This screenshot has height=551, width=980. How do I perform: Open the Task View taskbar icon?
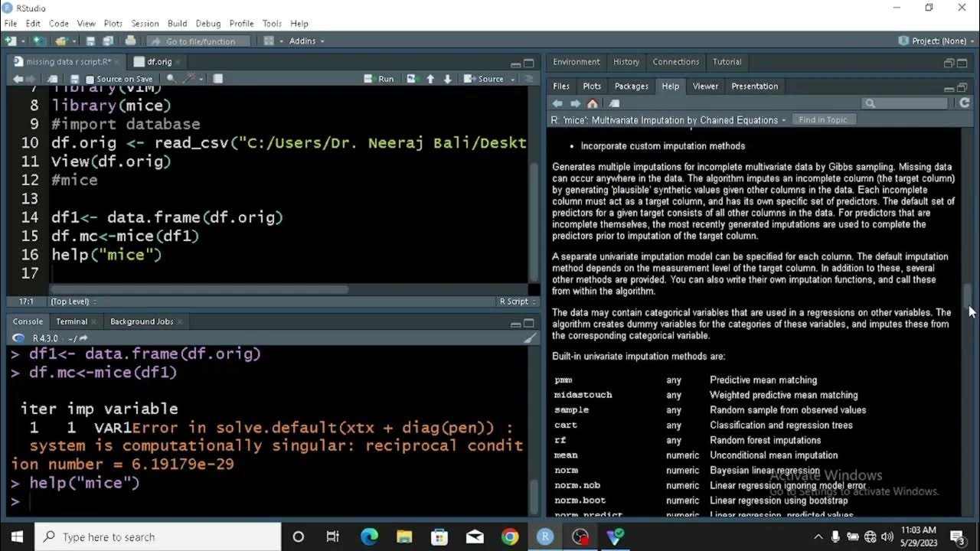333,536
